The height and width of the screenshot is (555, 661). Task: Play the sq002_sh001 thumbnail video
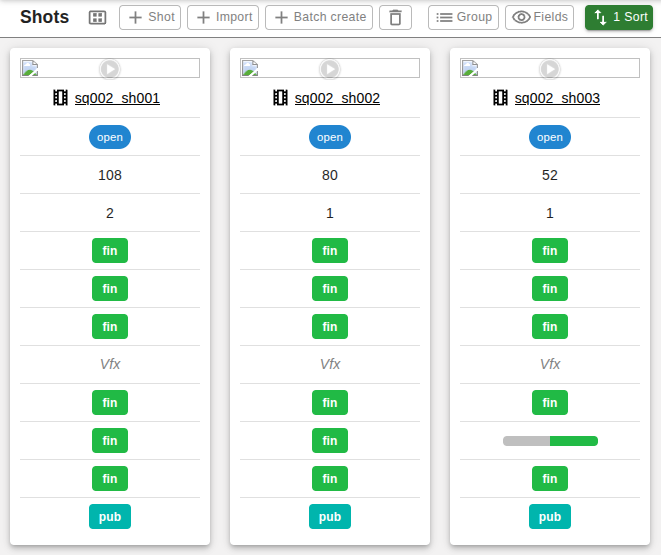point(110,68)
